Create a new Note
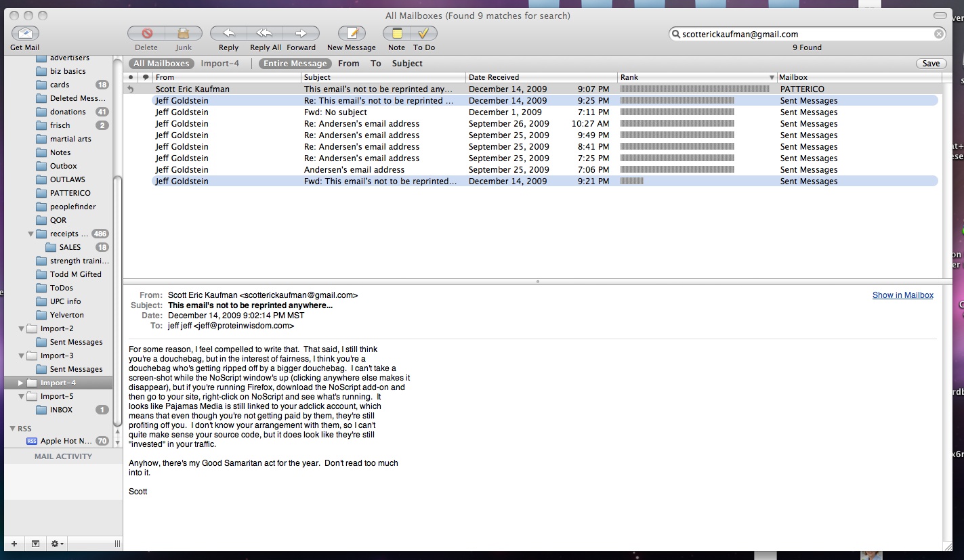Image resolution: width=964 pixels, height=560 pixels. [396, 33]
